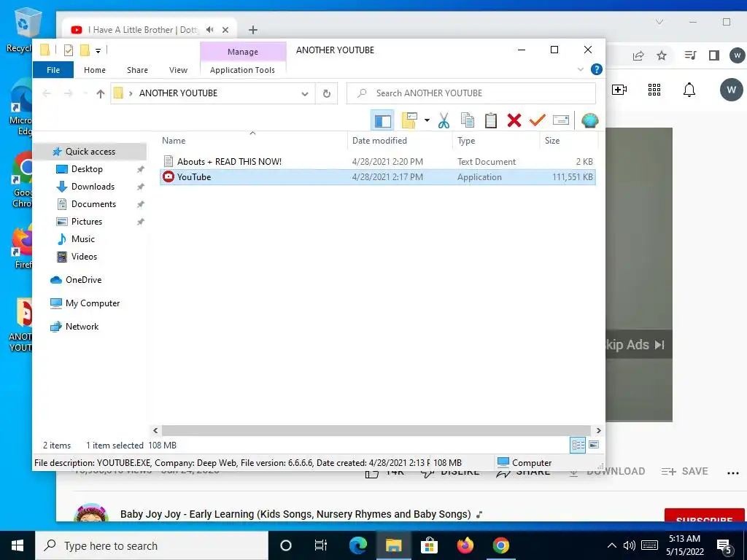Expand the address bar history dropdown
Screen dimensions: 747x560
(304, 94)
